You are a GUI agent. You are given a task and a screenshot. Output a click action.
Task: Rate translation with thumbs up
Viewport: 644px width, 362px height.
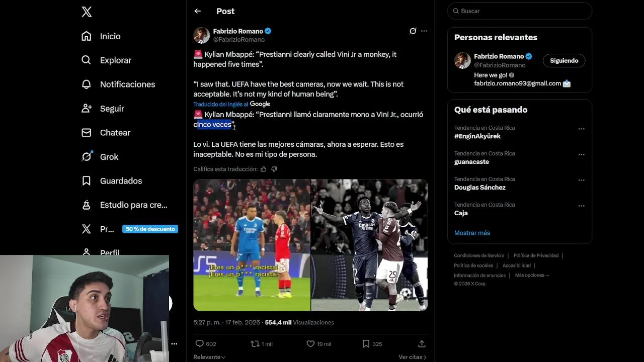click(263, 169)
